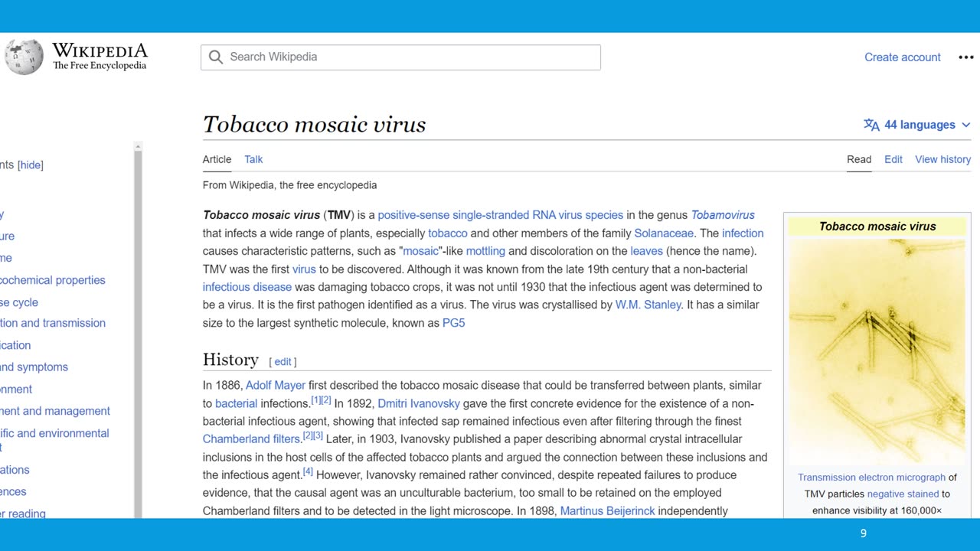Open the virus link in intro
980x551 pixels.
304,269
